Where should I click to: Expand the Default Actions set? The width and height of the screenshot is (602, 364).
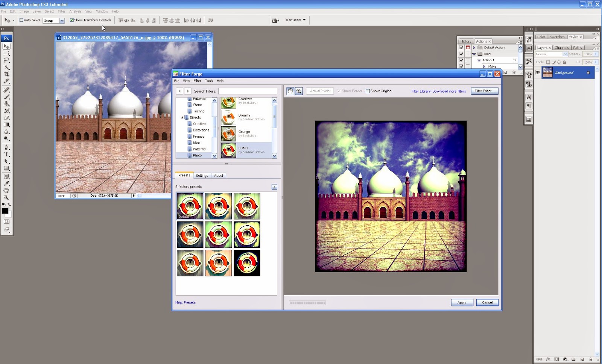coord(474,48)
